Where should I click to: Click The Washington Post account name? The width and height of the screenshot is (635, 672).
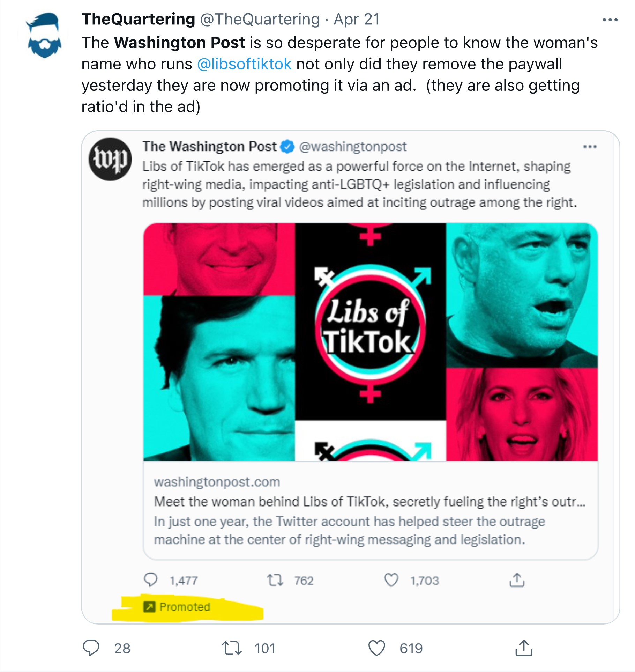point(209,147)
